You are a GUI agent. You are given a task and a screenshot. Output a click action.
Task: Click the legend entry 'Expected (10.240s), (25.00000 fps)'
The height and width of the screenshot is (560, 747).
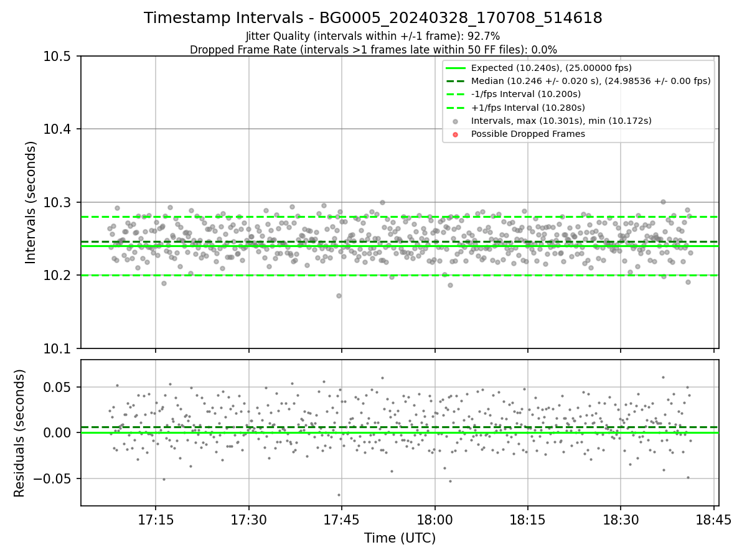pos(551,68)
